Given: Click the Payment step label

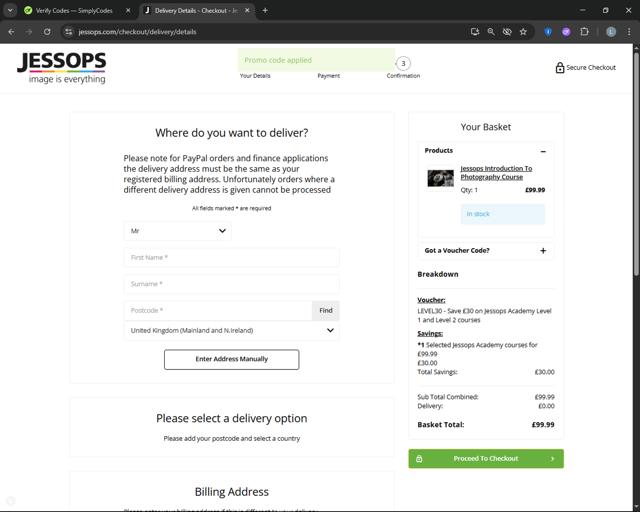Looking at the screenshot, I should click(329, 76).
